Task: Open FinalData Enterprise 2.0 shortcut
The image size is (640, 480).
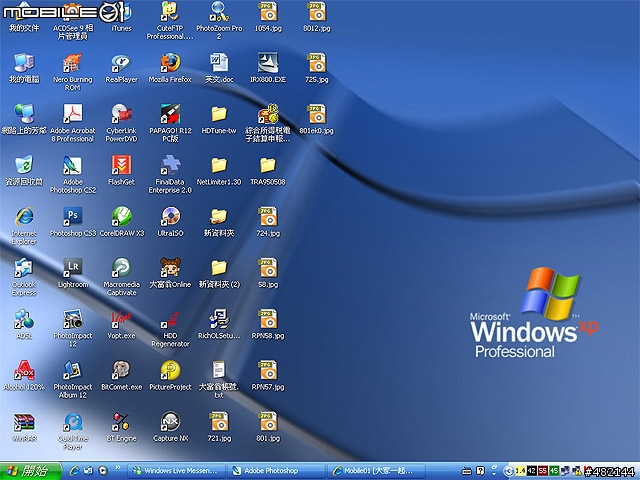Action: pyautogui.click(x=170, y=174)
